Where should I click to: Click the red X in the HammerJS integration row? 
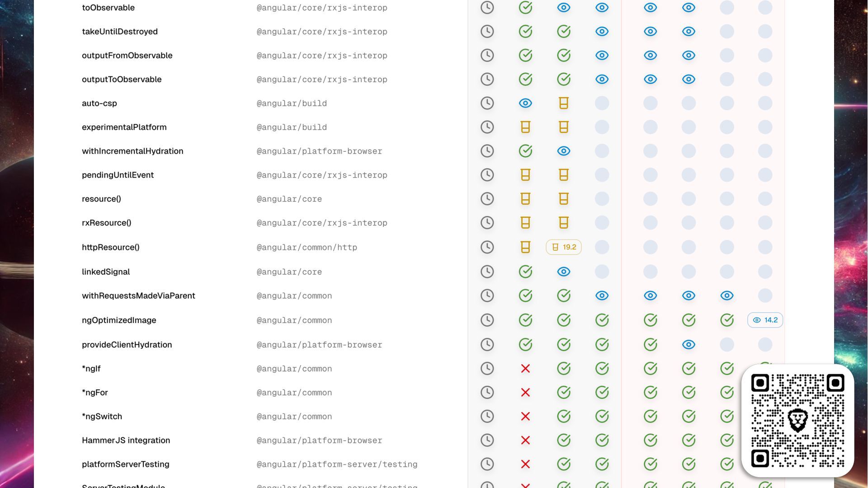pyautogui.click(x=525, y=441)
